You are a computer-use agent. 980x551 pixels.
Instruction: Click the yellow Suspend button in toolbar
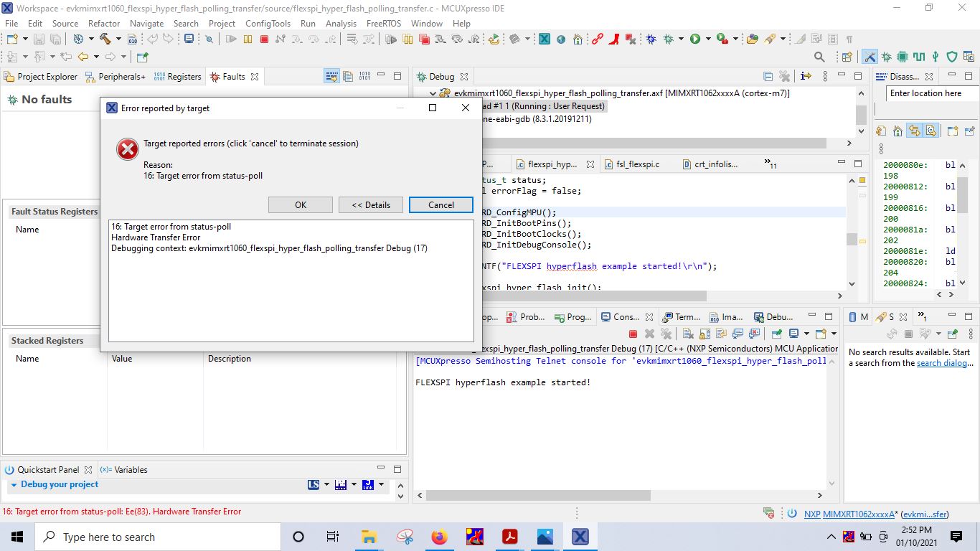pos(248,39)
